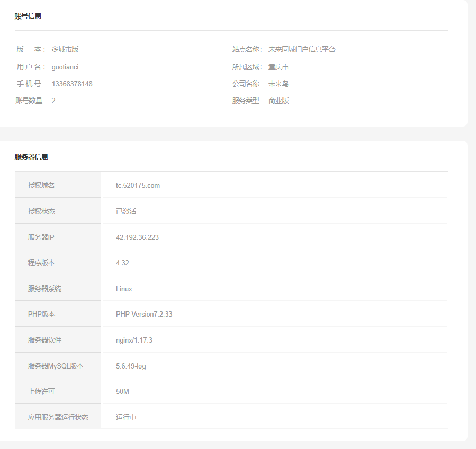The height and width of the screenshot is (449, 476).
Task: Click the 手机号 field label
Action: 31,84
